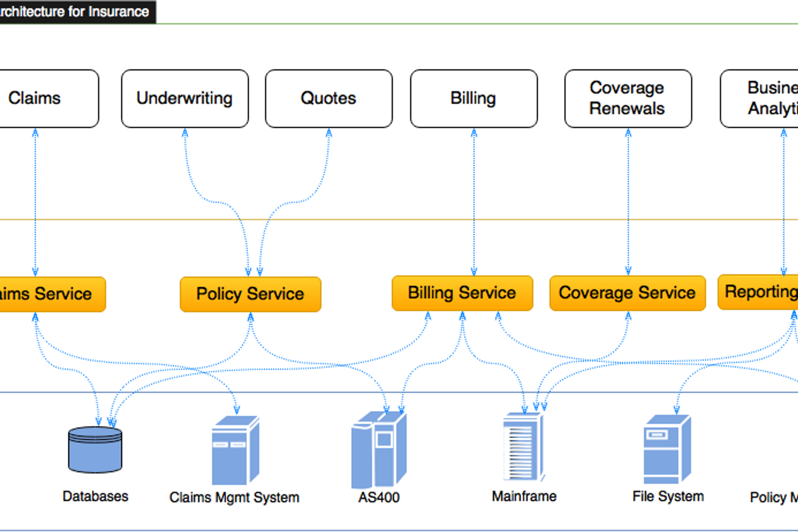Click the Databases text label
The height and width of the screenshot is (532, 798).
click(x=95, y=496)
